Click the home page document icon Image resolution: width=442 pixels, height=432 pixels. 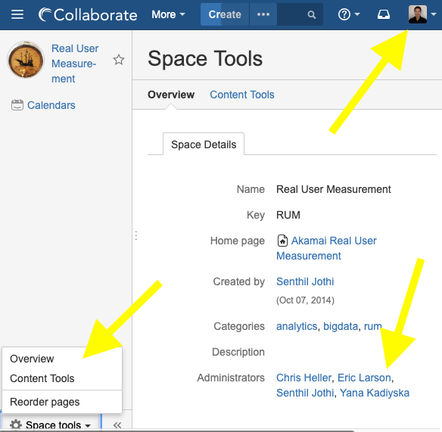[282, 240]
